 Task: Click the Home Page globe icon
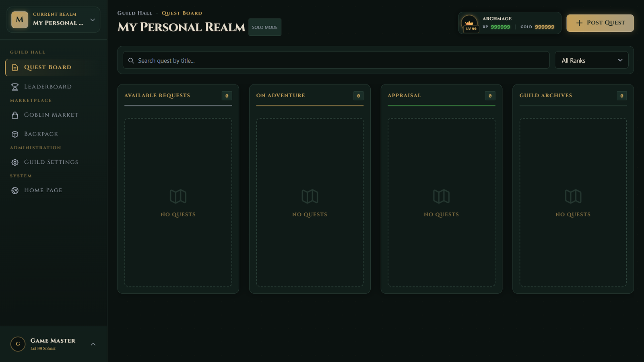(x=14, y=190)
